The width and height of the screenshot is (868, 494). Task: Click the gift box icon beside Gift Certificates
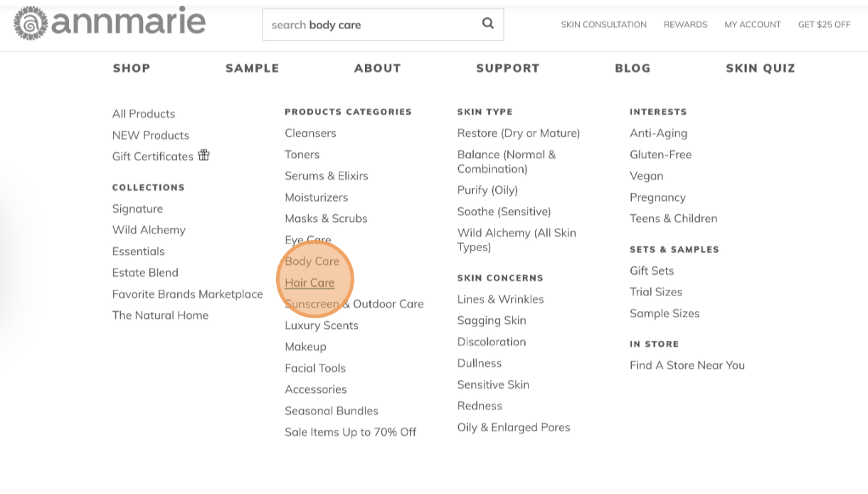[203, 154]
